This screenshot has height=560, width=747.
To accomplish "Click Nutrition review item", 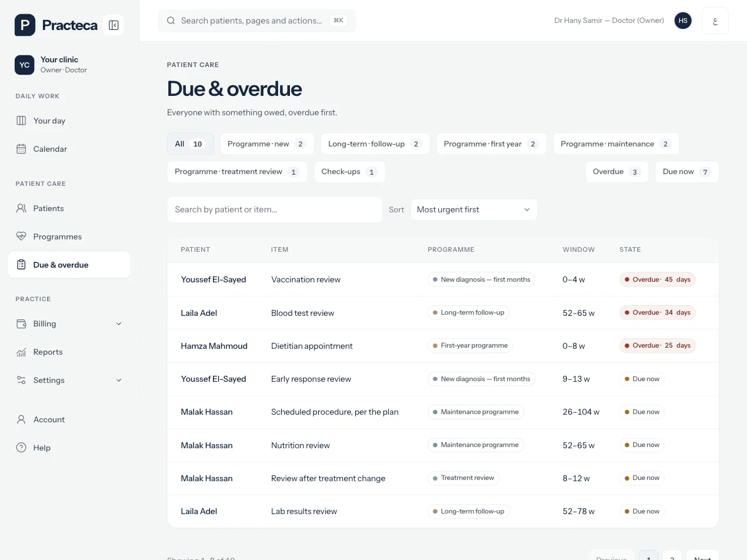I will point(301,445).
